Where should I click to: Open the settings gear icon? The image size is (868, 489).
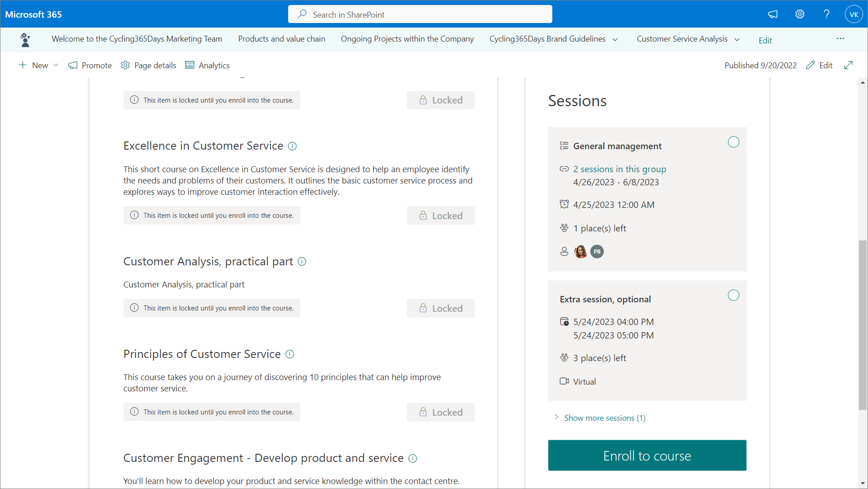point(800,14)
